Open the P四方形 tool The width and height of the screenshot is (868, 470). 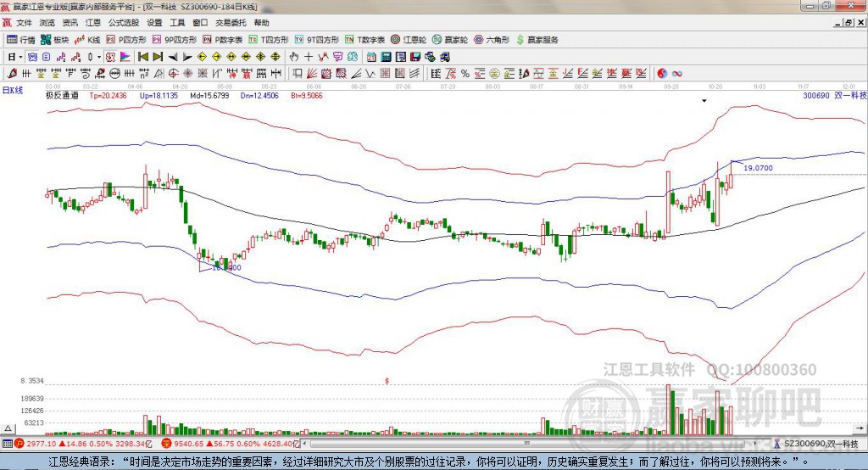pyautogui.click(x=126, y=40)
